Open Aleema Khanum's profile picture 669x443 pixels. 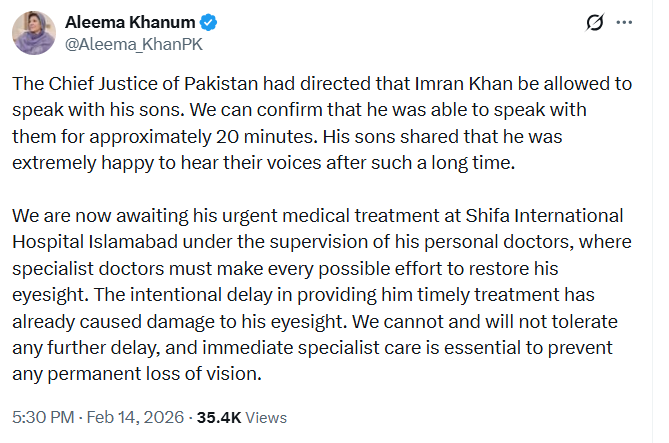click(33, 33)
